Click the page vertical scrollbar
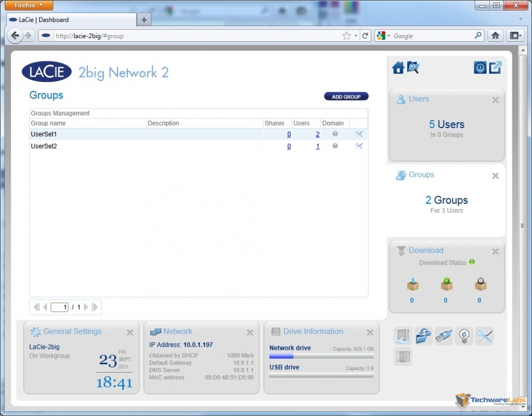532x416 pixels. click(x=522, y=226)
